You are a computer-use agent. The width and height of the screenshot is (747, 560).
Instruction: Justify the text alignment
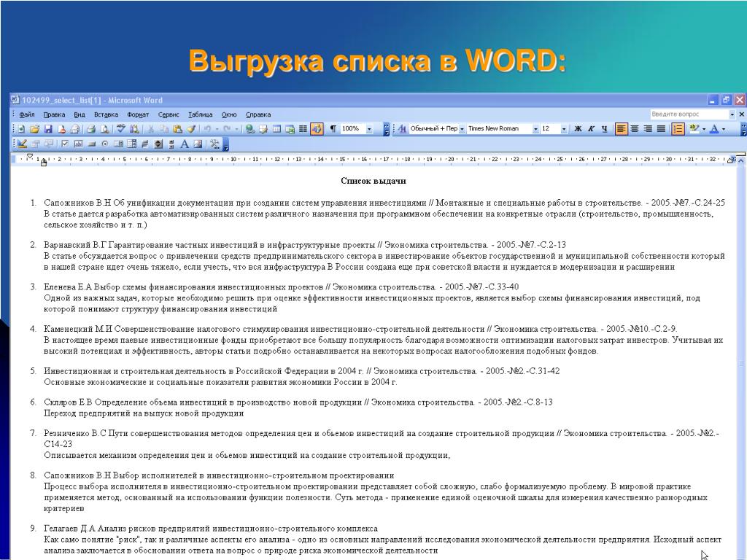coord(661,129)
